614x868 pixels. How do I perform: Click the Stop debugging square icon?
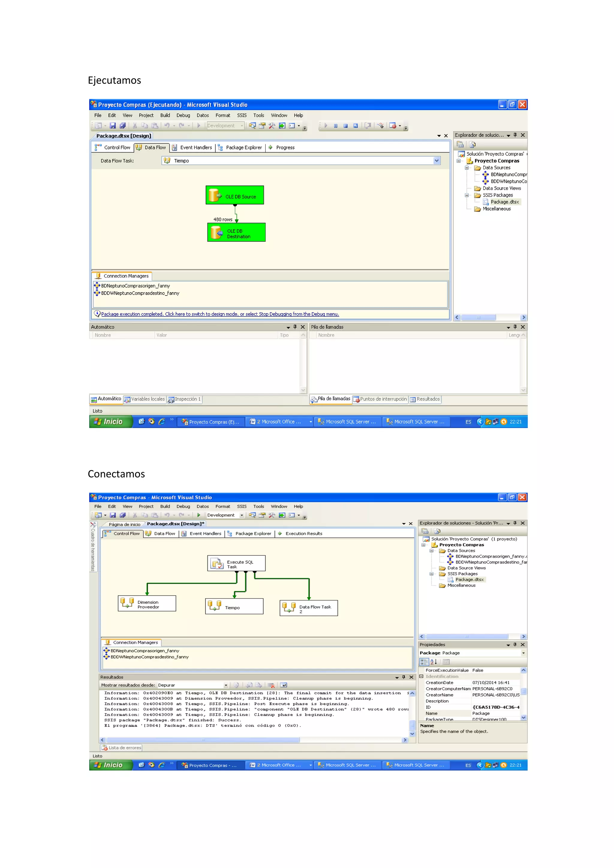345,126
